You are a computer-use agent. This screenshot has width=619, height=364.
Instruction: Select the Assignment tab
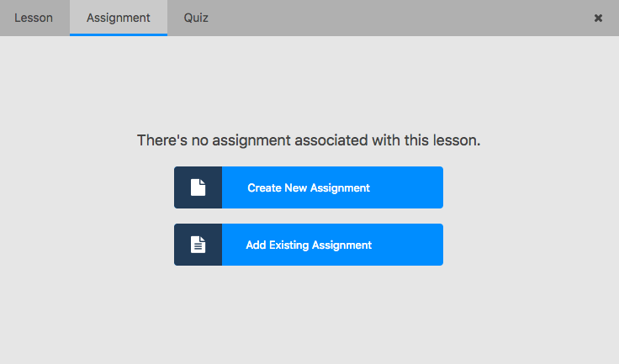click(119, 18)
